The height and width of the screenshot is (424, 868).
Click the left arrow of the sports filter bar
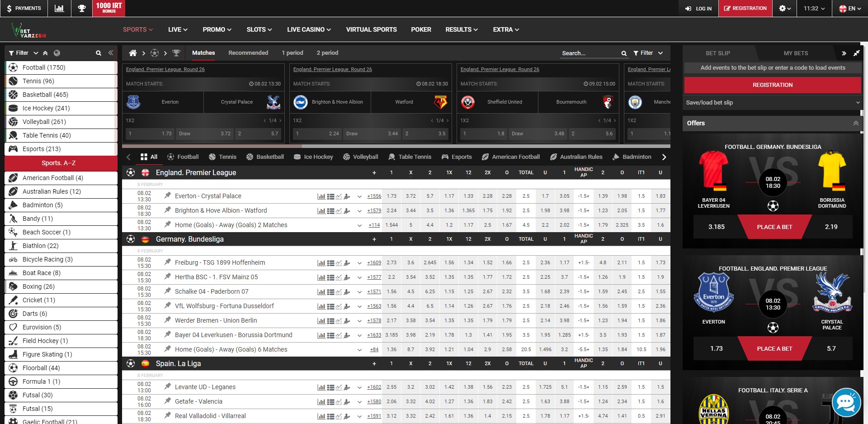(x=129, y=157)
